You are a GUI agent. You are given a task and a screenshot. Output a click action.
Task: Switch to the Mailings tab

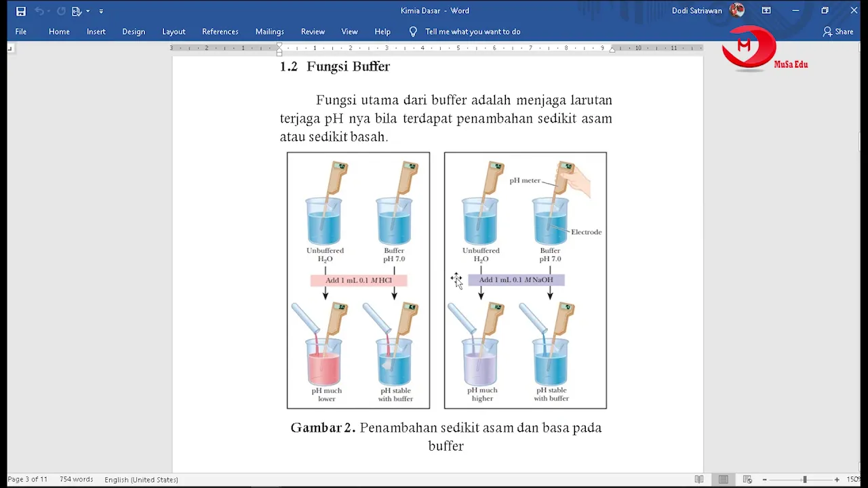tap(269, 31)
